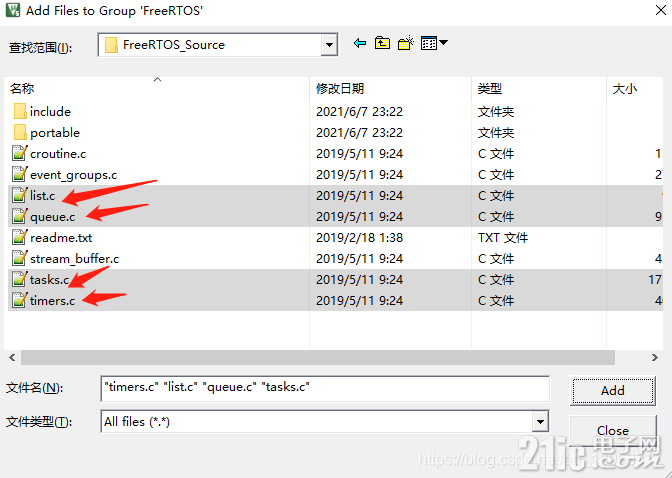Viewport: 672px width, 478px height.
Task: Select croutine.c file name
Action: coord(58,154)
